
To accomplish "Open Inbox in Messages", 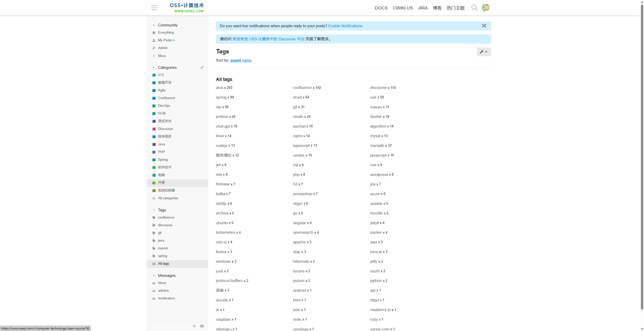I will tap(162, 283).
